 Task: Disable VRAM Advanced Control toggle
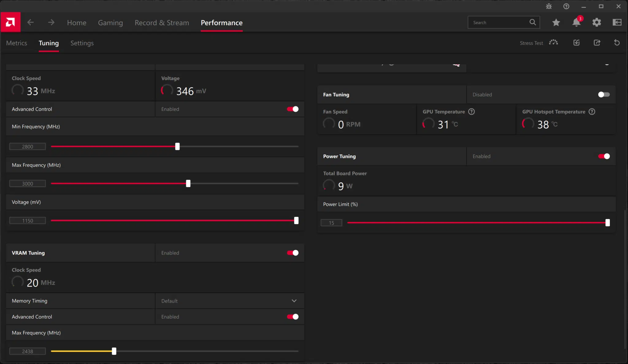point(293,317)
